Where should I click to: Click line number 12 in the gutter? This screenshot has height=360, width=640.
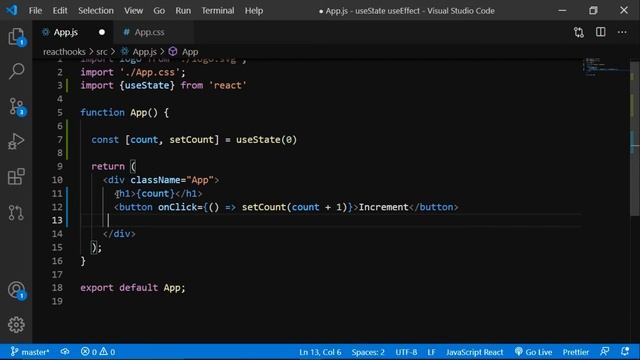[57, 207]
